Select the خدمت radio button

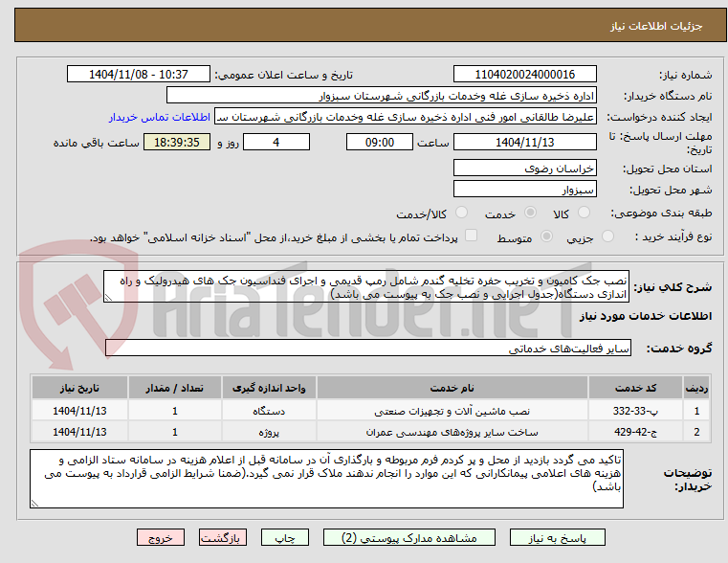click(x=530, y=213)
